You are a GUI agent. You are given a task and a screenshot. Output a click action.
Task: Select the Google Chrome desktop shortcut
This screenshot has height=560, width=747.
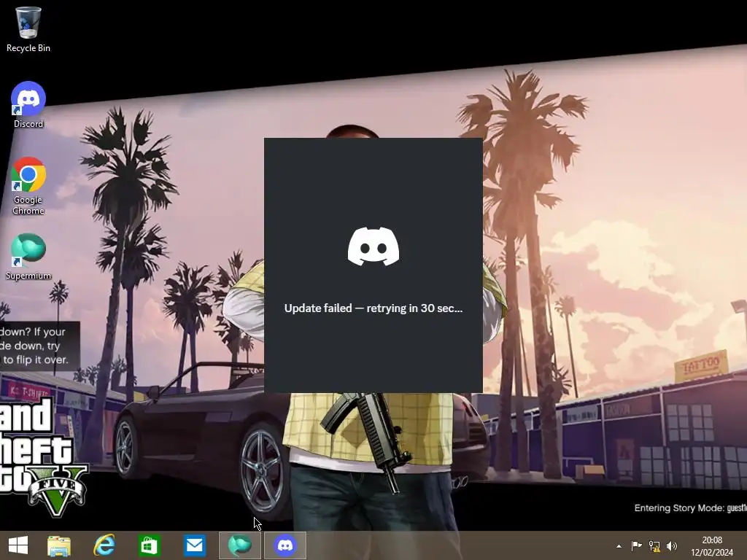[28, 186]
